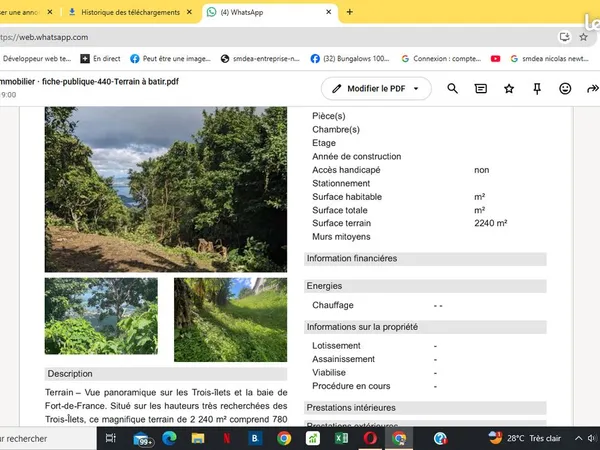600x450 pixels.
Task: Open a new browser tab
Action: (349, 12)
